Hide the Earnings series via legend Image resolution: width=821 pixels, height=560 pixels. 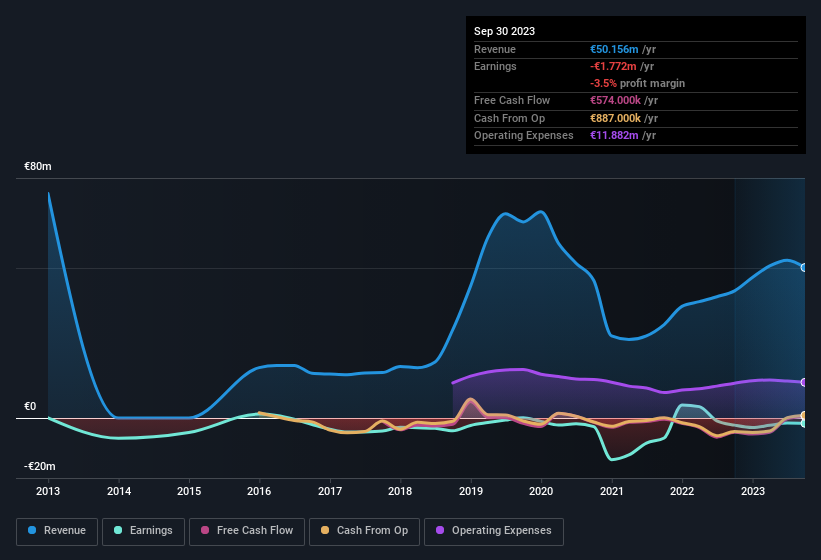[x=142, y=531]
